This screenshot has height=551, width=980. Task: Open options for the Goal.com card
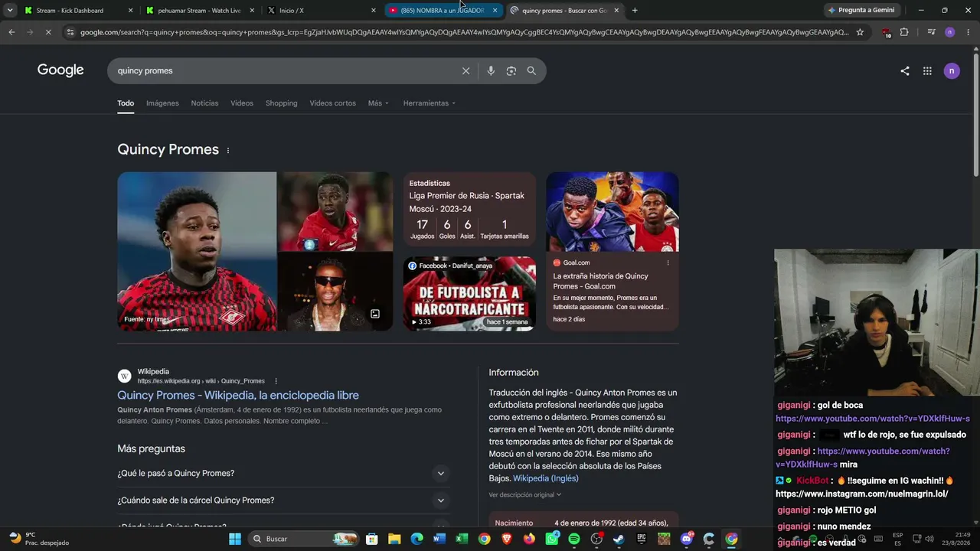pos(668,262)
